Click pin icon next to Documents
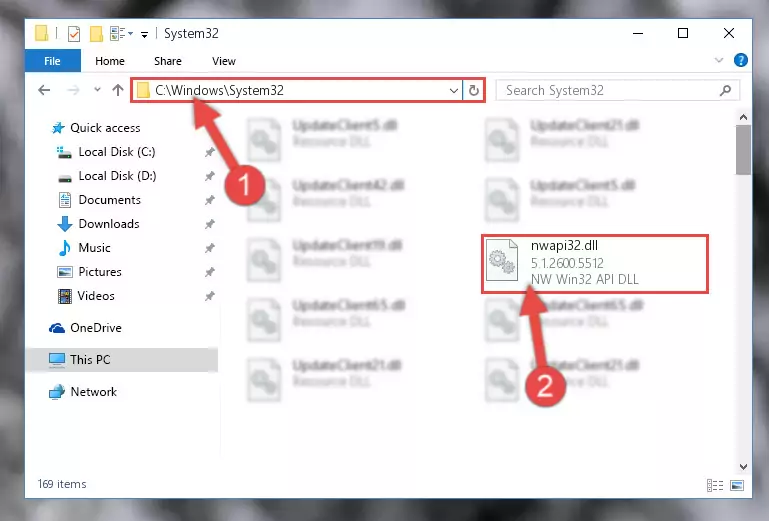The image size is (769, 521). click(210, 200)
